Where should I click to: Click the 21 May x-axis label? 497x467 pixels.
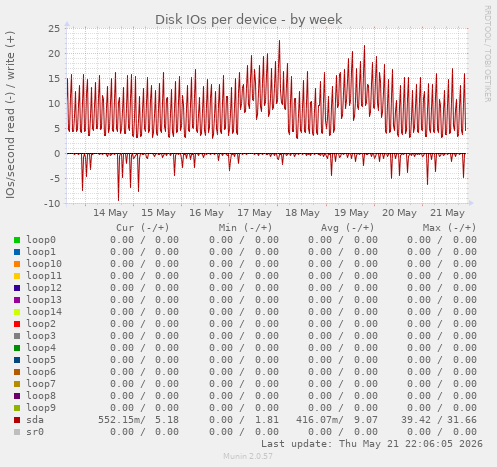tap(447, 213)
